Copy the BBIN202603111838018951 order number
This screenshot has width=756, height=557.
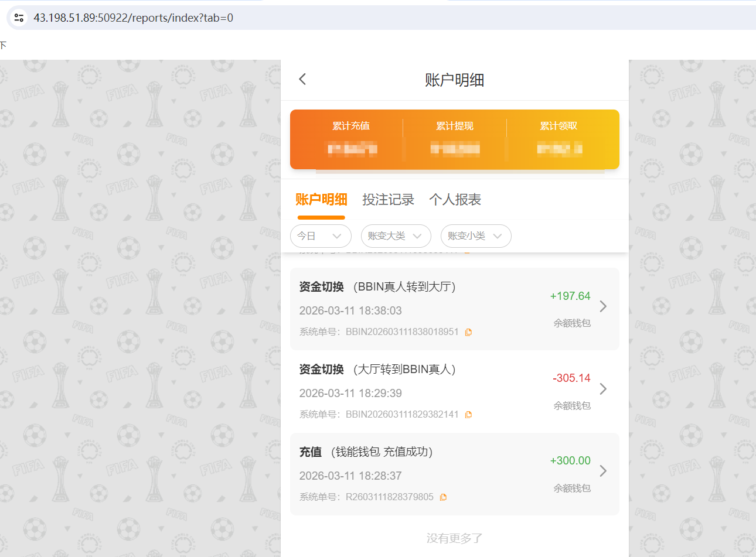click(468, 332)
